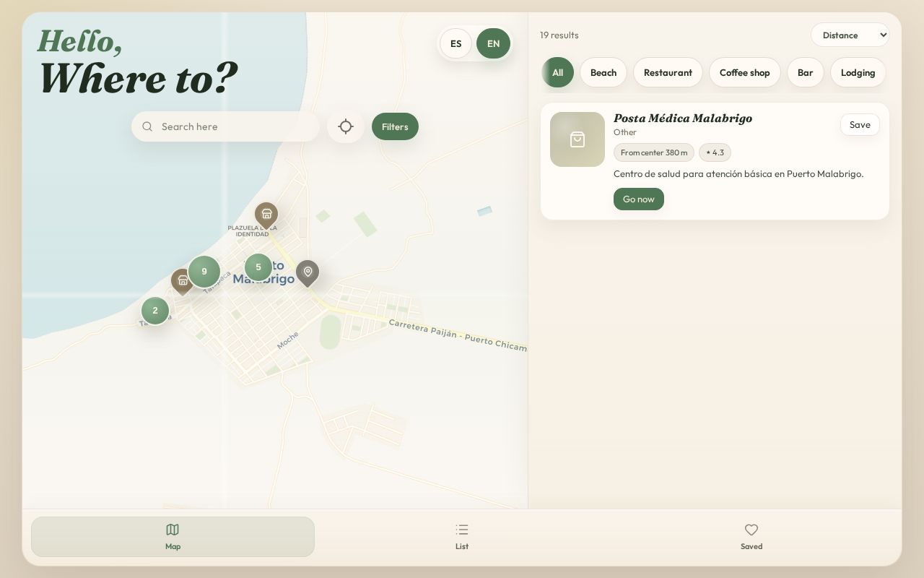Click the Carretera Paiján road label
Screen dimensions: 924x578
458,335
